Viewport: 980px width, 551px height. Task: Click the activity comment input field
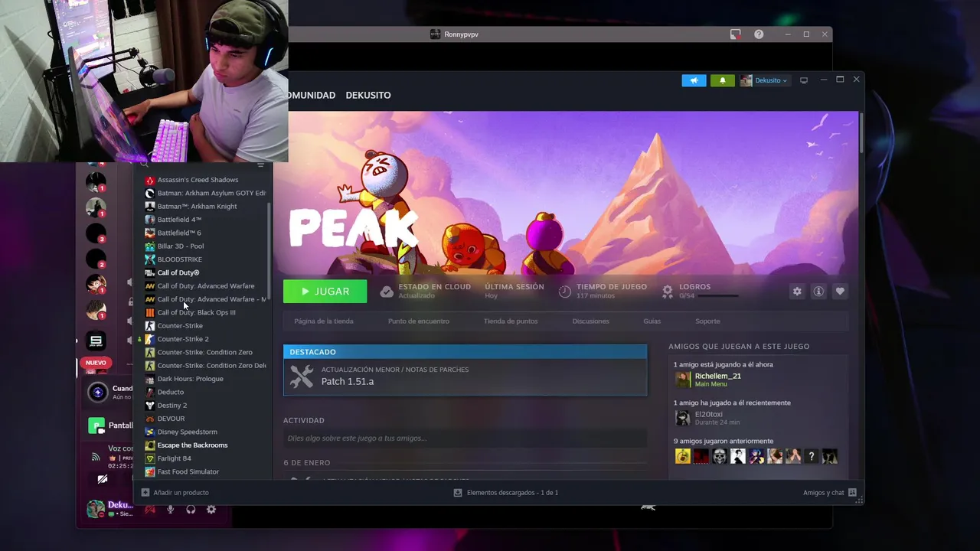[x=465, y=439]
